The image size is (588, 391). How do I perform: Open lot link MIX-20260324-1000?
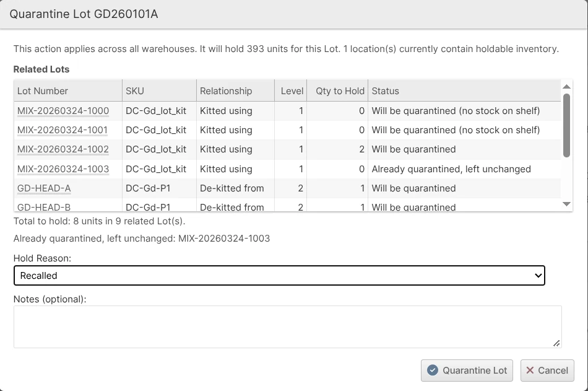pos(63,111)
